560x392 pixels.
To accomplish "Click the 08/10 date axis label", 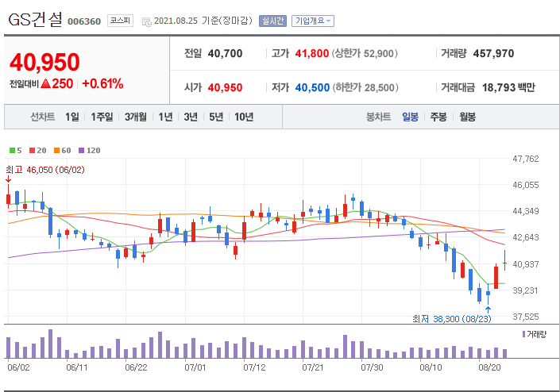I will tap(431, 367).
